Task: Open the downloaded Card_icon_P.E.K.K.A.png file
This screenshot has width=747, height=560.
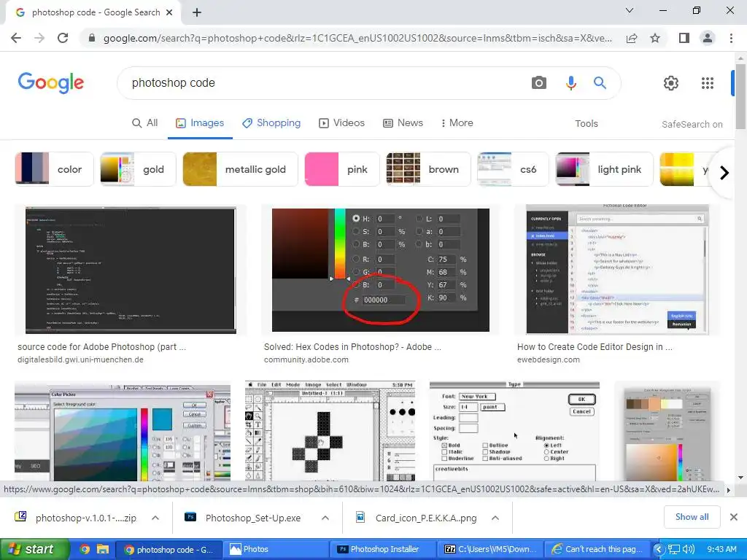Action: 426,518
